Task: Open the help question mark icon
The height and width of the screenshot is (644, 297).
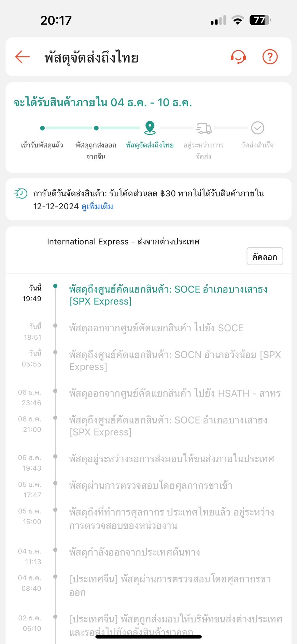Action: (x=270, y=57)
